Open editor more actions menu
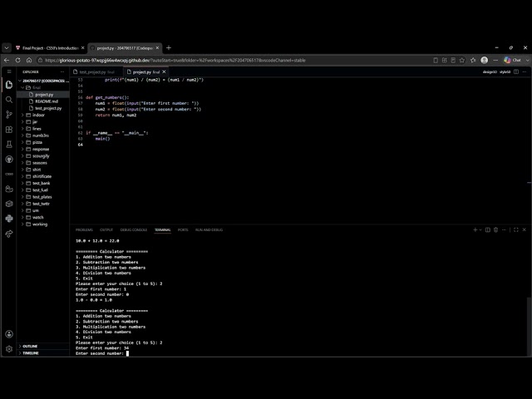Screen dimensions: 532x399 pos(525,72)
